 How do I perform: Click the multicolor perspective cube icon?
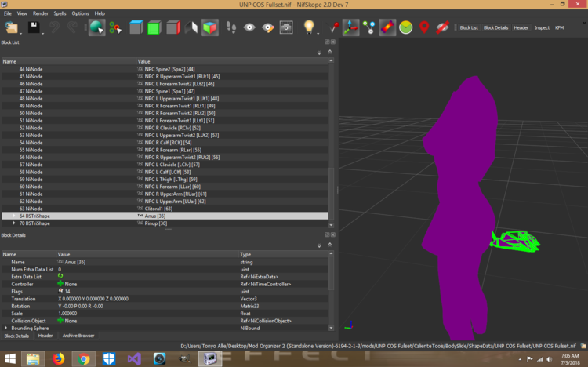210,27
